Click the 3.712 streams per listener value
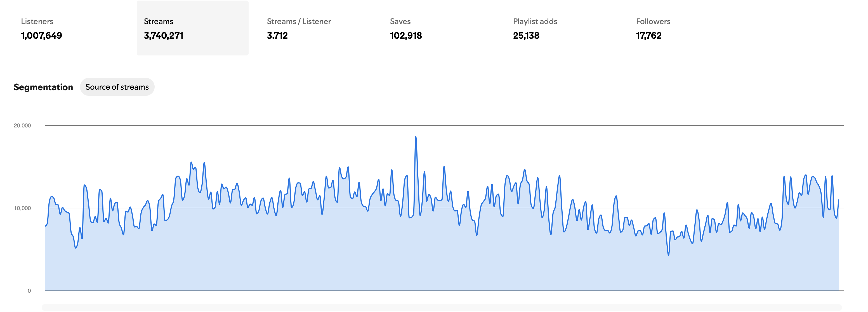Viewport: 868px width, 312px height. (277, 36)
